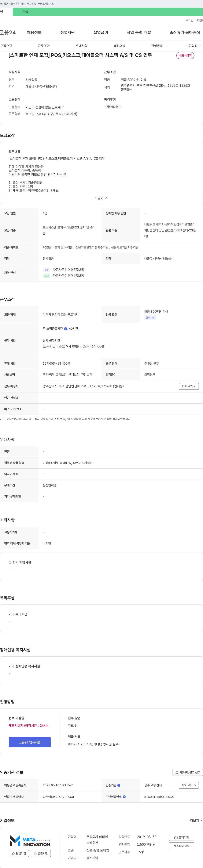Open 취업지원 menu
Image resolution: width=203 pixels, height=868 pixels.
[x=67, y=32]
